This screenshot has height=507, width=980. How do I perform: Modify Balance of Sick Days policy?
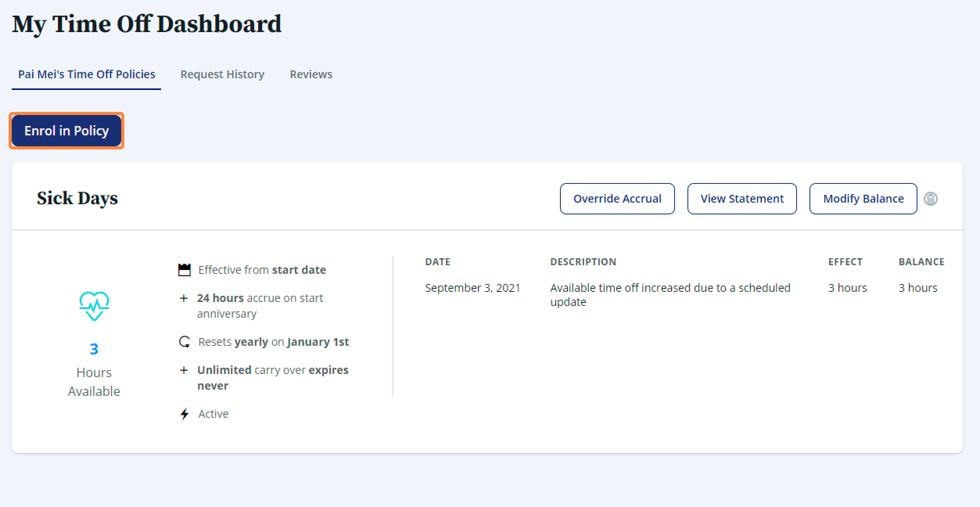863,199
